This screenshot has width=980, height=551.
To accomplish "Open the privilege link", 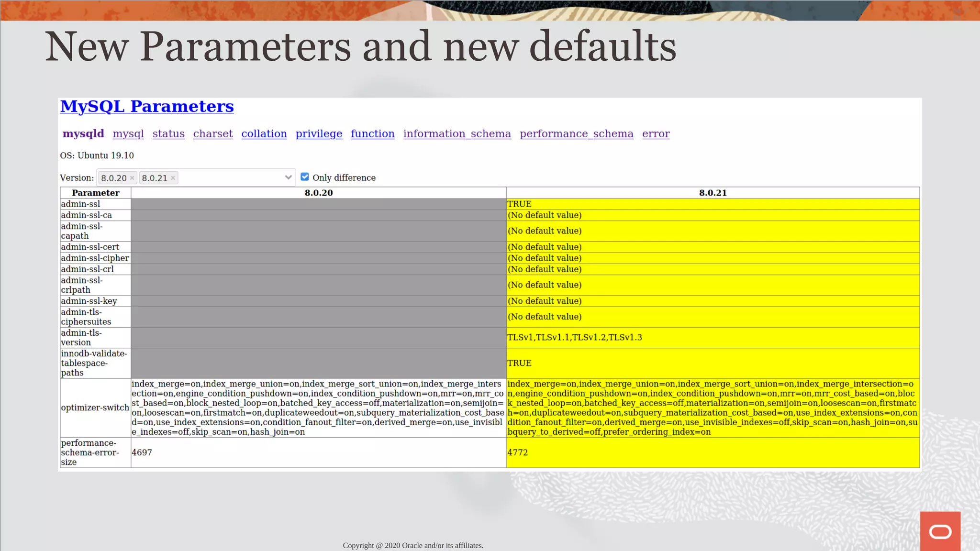I will coord(319,134).
